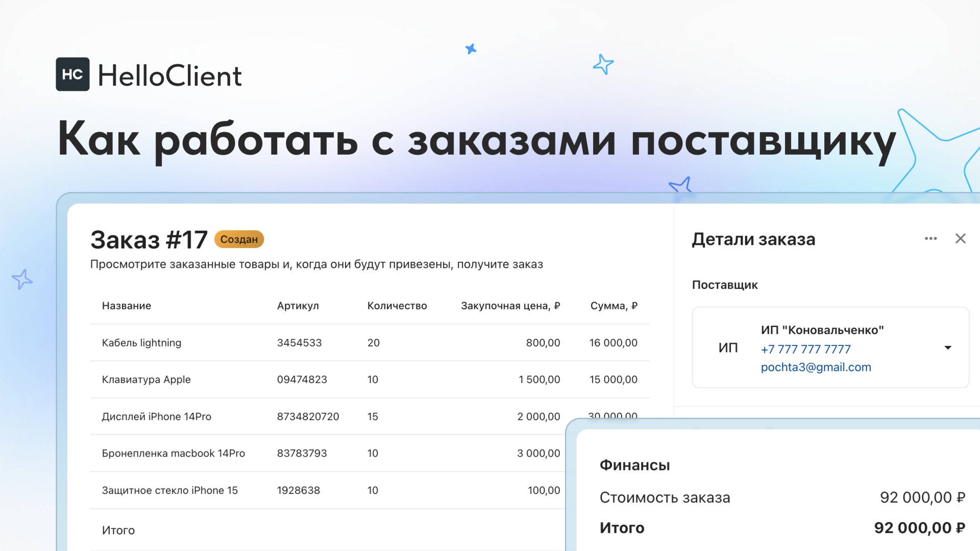Click the Название column header
980x551 pixels.
[x=127, y=306]
